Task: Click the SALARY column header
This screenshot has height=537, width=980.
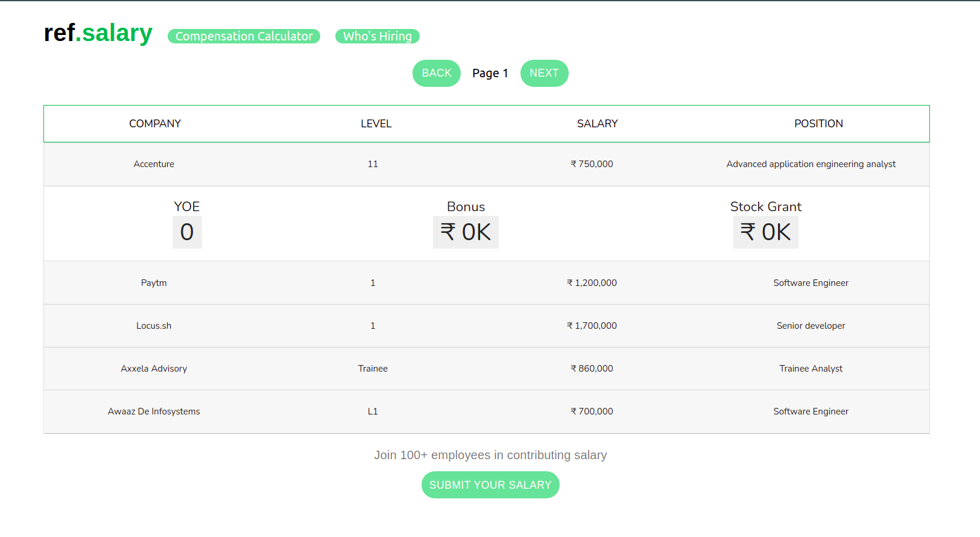Action: (598, 124)
